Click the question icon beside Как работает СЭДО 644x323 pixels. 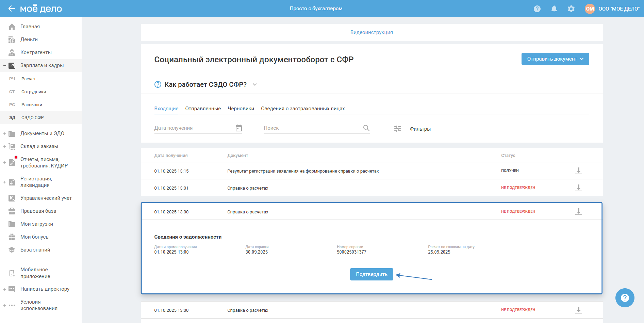tap(158, 84)
